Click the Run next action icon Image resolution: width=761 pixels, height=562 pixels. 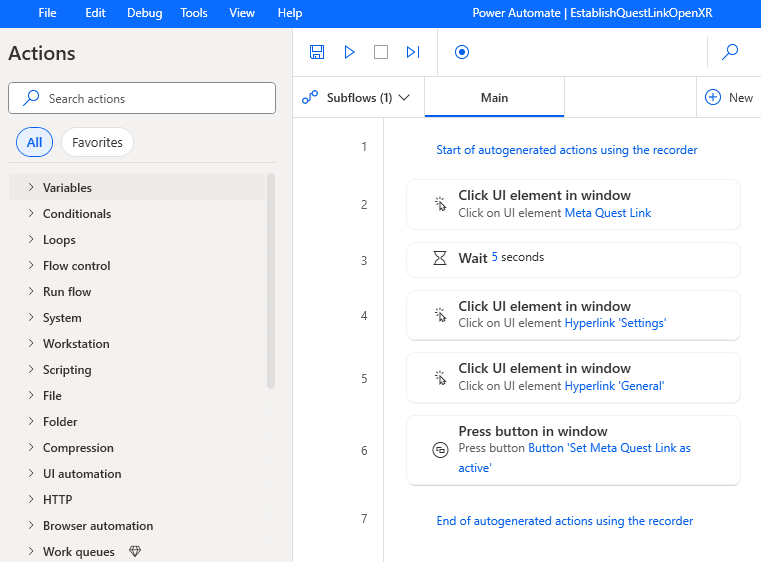(413, 52)
